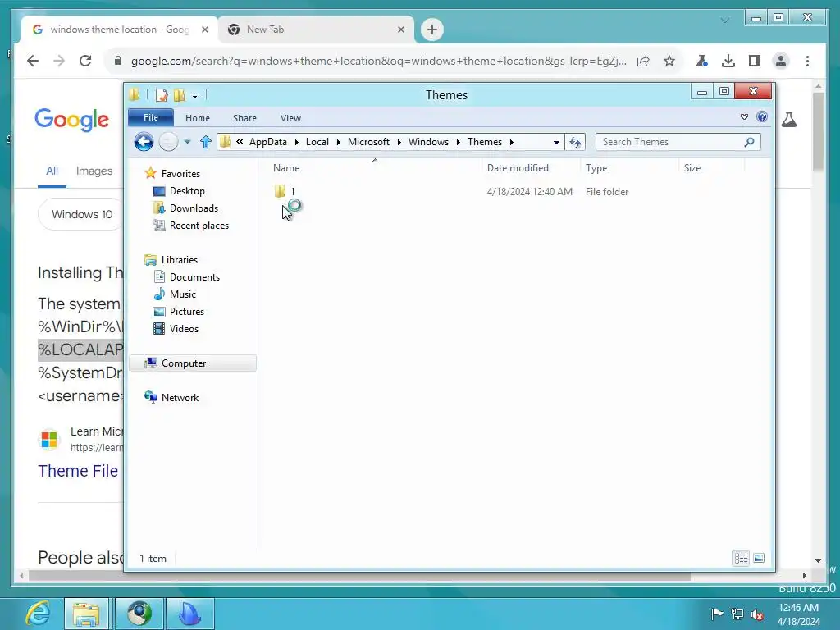The height and width of the screenshot is (630, 840).
Task: Expand breadcrumb arrow after Themes
Action: 512,142
